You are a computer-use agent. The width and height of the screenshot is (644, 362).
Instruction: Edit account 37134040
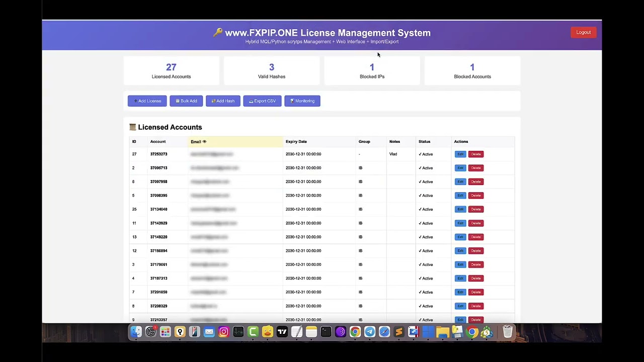click(460, 209)
